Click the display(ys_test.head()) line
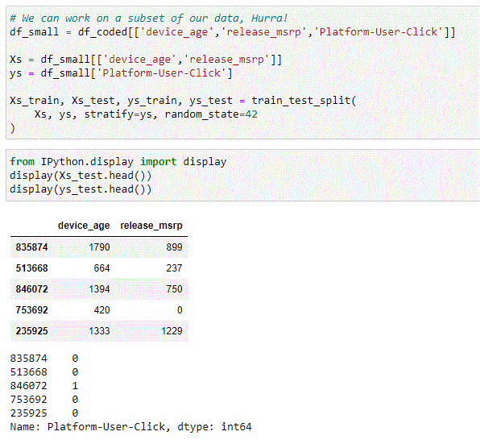 click(81, 189)
